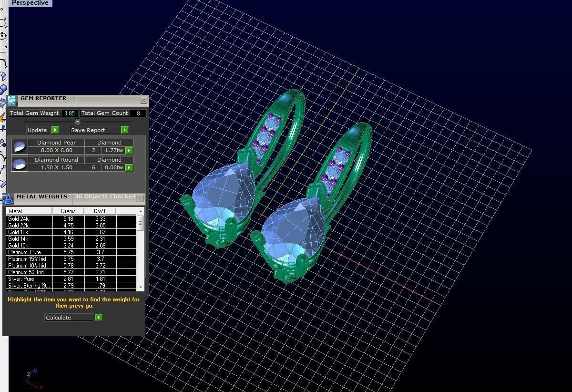Select the Silver, Pure row
572x392 pixels.
coord(71,279)
